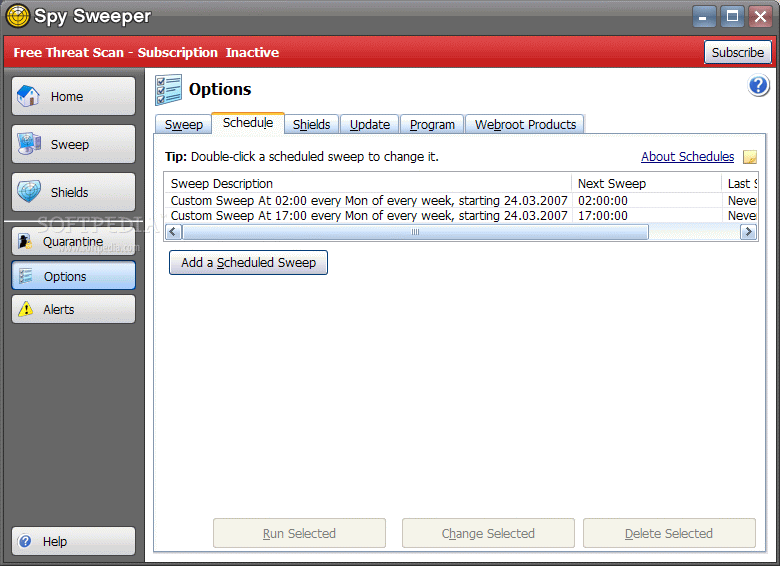This screenshot has width=780, height=566.
Task: Click the right arrow of horizontal scrollbar
Action: click(x=748, y=232)
